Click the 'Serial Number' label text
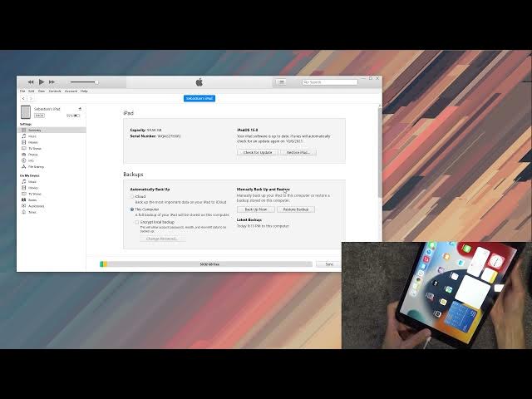Viewport: 532px width, 399px height. (143, 136)
